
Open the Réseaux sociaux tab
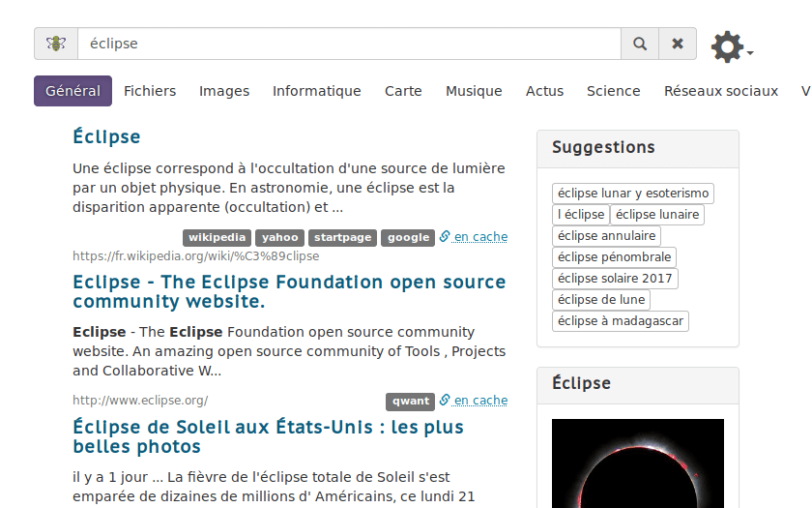(x=720, y=91)
